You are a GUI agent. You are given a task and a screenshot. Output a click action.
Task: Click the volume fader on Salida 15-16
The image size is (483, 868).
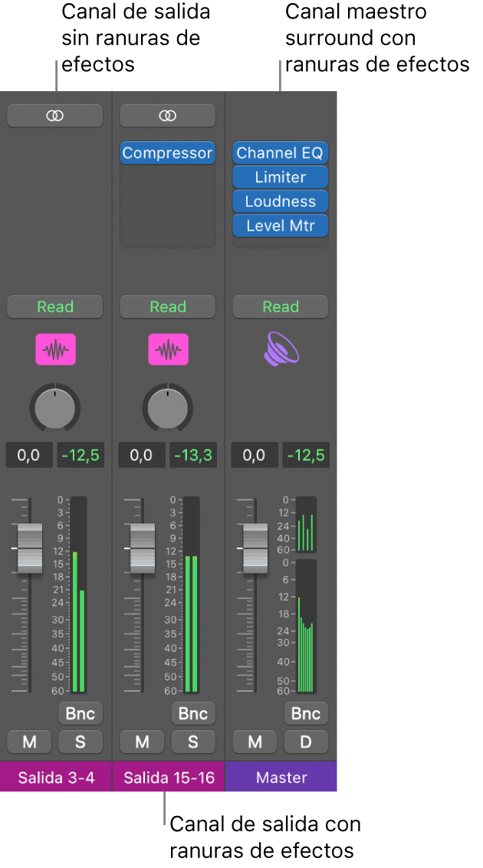click(143, 548)
